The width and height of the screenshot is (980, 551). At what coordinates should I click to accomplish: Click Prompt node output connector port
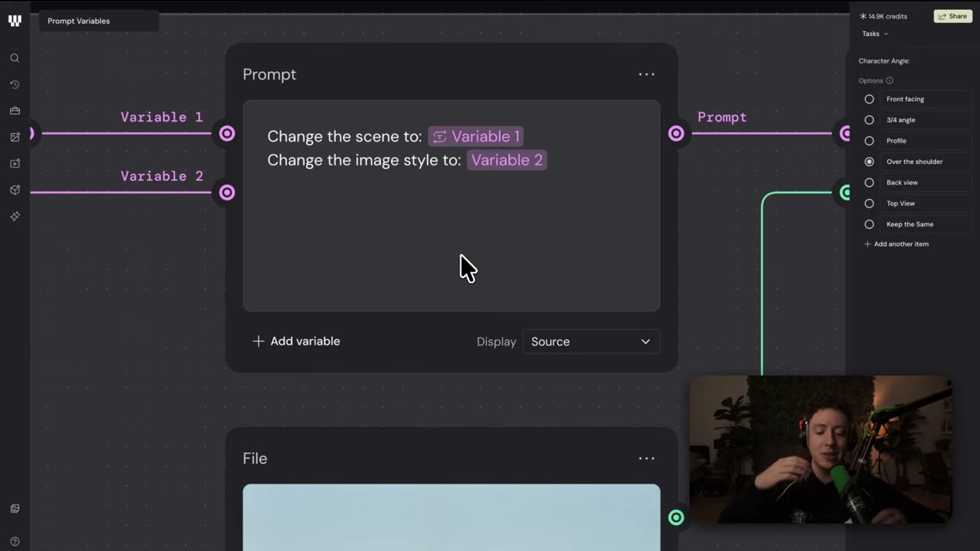(x=676, y=134)
